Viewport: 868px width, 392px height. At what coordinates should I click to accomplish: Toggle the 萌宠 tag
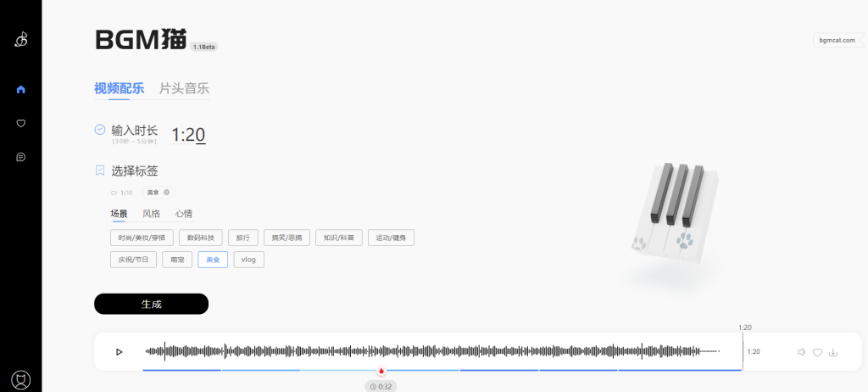177,260
